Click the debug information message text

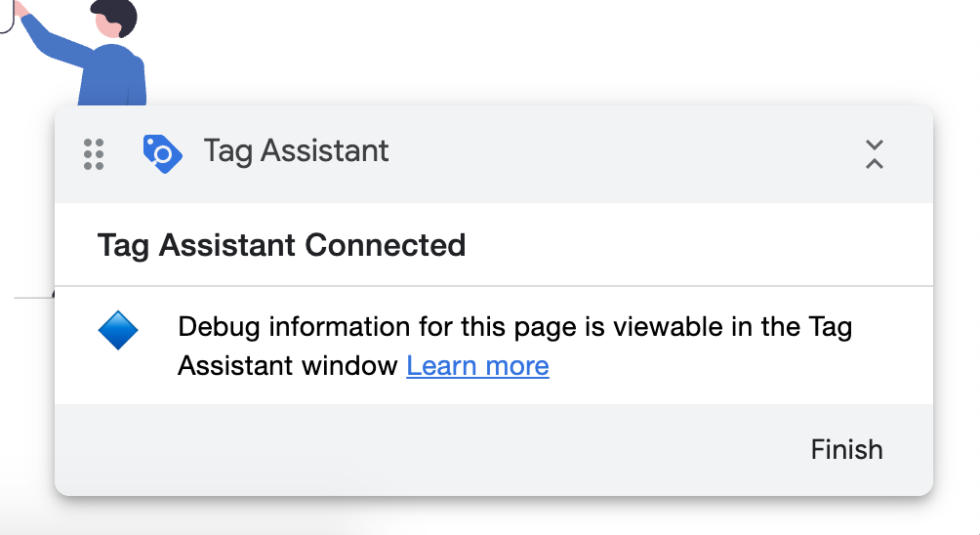pos(514,327)
